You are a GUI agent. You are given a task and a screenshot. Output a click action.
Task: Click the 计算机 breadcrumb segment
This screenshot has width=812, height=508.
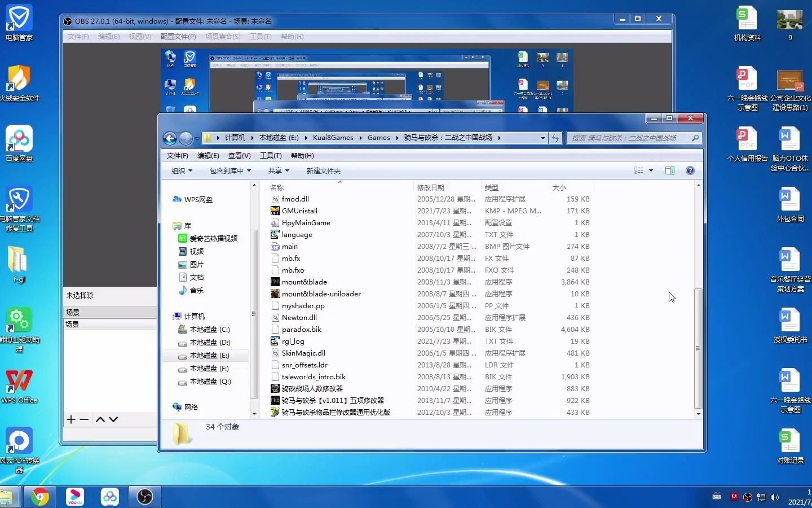(235, 138)
